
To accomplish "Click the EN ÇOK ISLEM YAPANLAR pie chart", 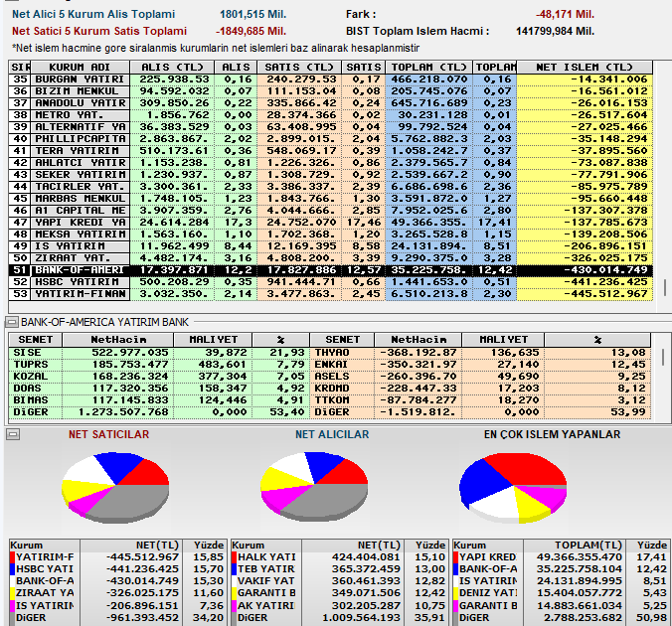I will pyautogui.click(x=513, y=488).
